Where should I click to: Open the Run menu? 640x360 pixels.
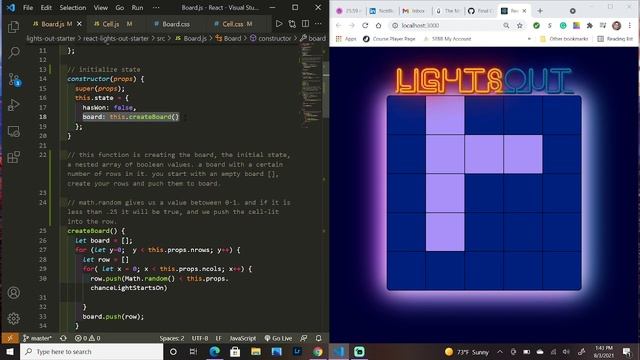point(137,8)
